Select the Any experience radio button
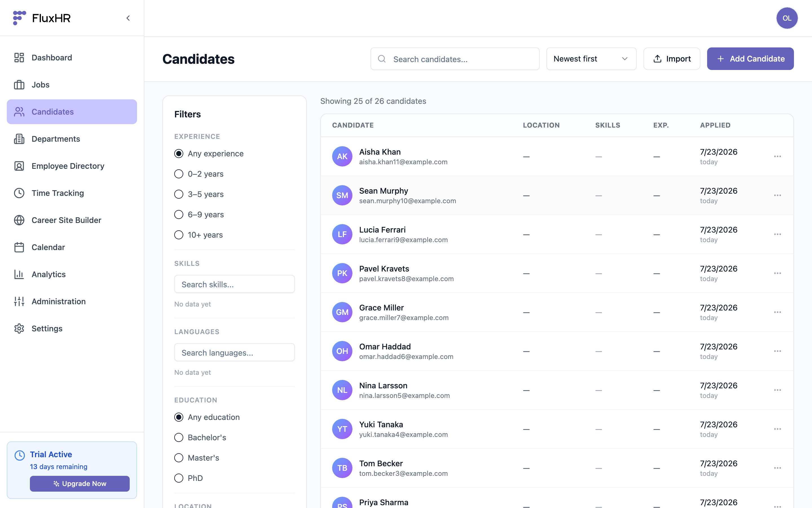 [x=179, y=154]
